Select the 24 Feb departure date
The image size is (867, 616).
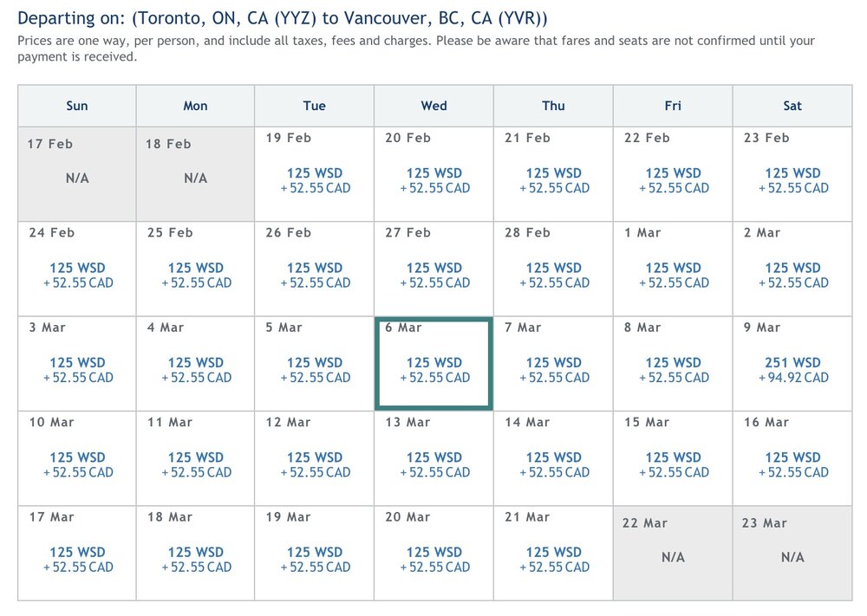77,275
